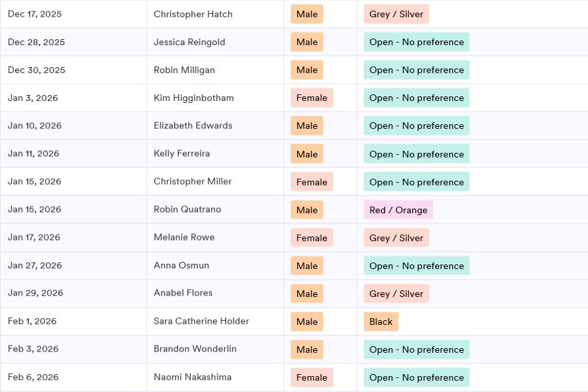
Task: Select Male tag in Elizabeth Edwards row
Action: click(x=307, y=126)
